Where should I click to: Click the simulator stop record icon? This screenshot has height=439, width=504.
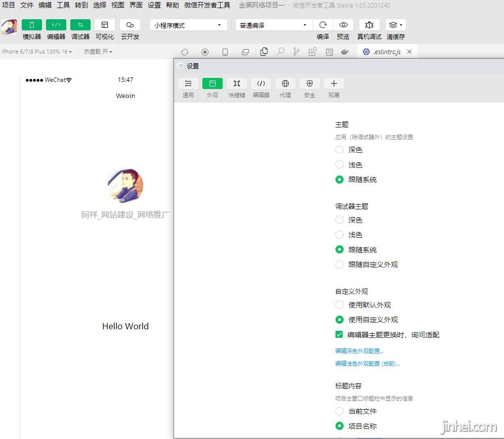[x=205, y=52]
